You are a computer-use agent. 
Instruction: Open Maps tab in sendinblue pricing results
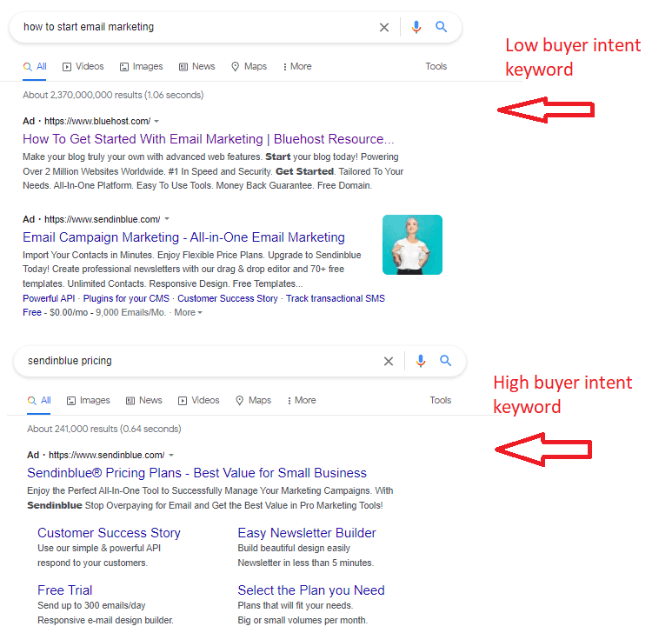point(253,400)
